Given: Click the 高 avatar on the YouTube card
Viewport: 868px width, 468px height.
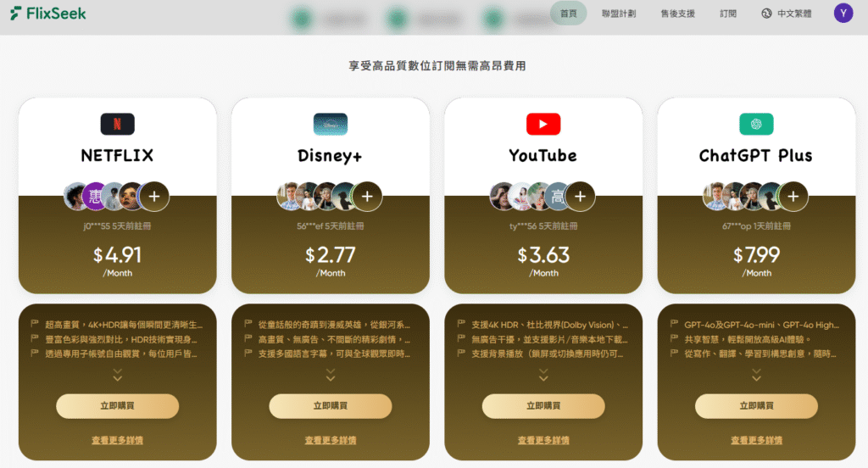Looking at the screenshot, I should 558,196.
